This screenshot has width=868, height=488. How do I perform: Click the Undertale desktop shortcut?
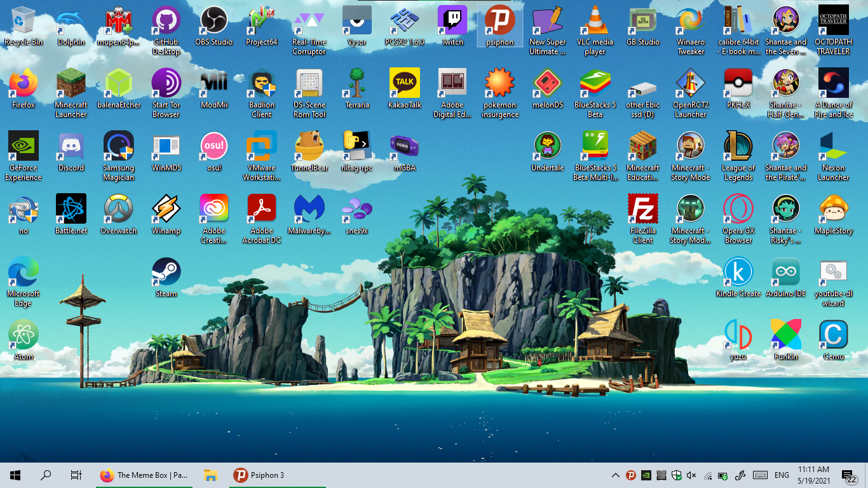pyautogui.click(x=548, y=152)
